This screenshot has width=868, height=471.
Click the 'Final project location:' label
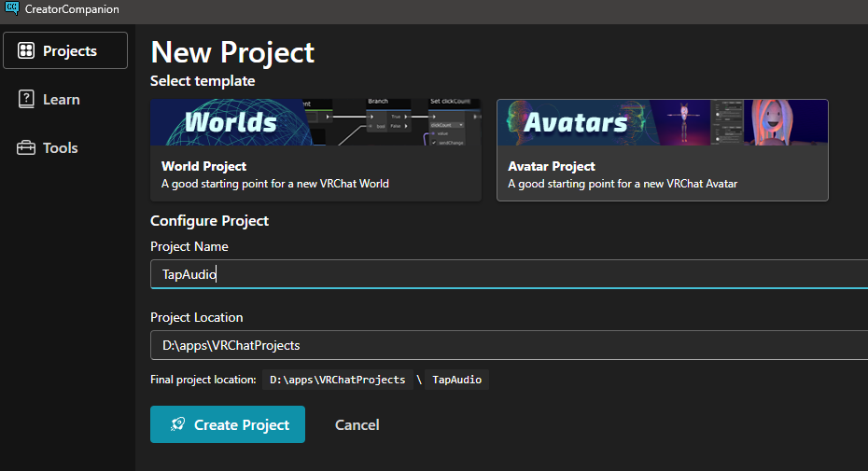click(203, 380)
